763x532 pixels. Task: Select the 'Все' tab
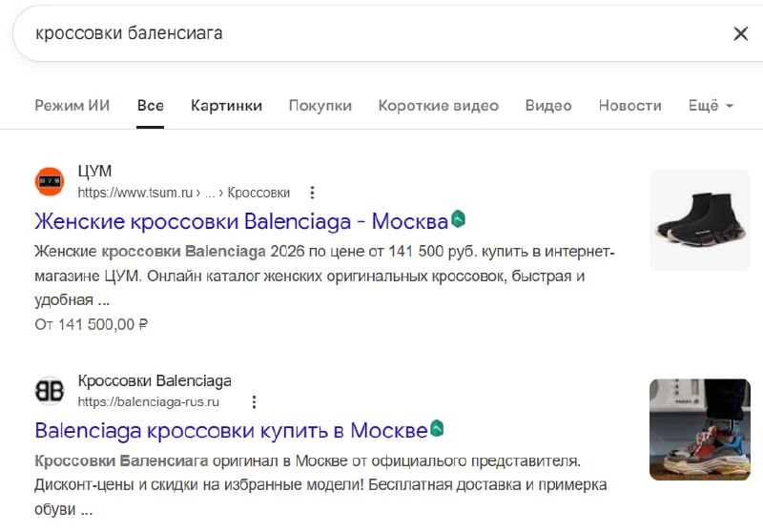[x=150, y=106]
